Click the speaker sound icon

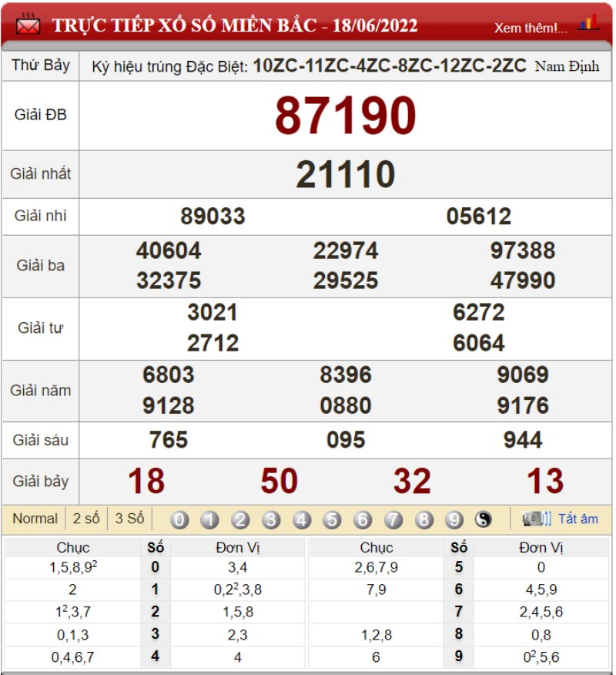click(x=537, y=519)
